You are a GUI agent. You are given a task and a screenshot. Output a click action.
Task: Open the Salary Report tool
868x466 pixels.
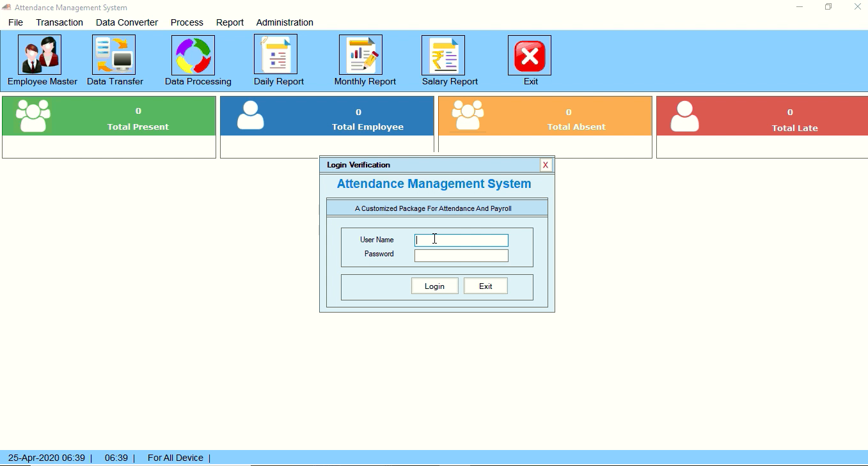point(443,55)
